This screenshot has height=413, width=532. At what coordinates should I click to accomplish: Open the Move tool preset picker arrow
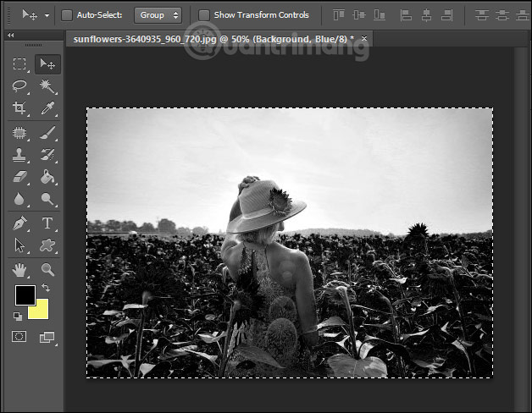click(x=47, y=15)
